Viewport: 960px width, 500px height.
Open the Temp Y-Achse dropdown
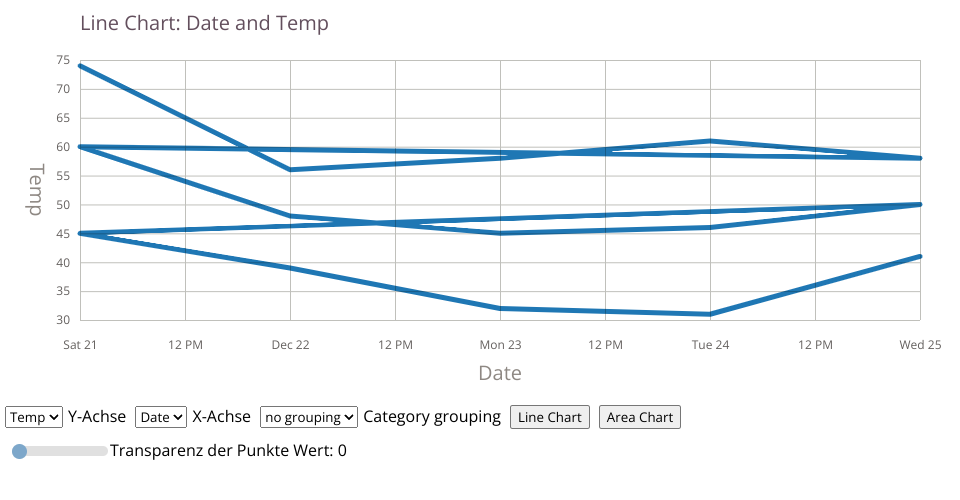pyautogui.click(x=34, y=416)
